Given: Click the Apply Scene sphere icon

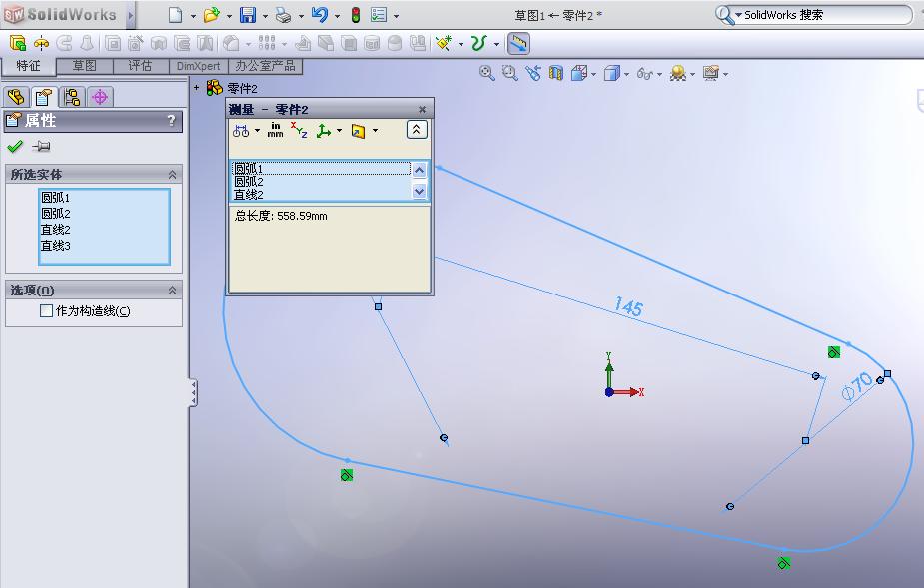Looking at the screenshot, I should click(678, 73).
